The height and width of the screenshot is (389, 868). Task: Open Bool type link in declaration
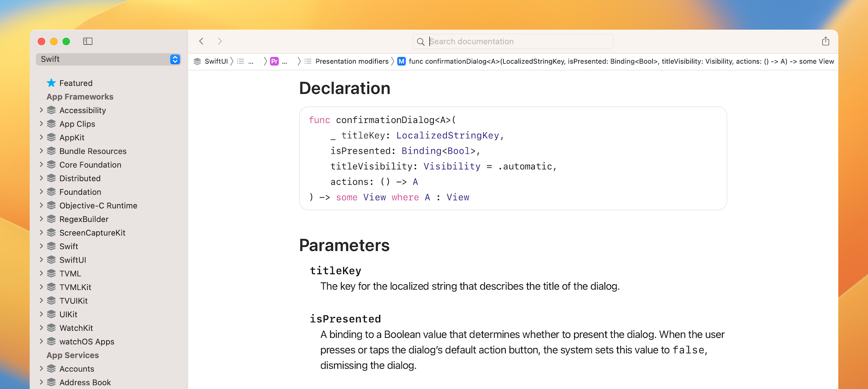click(x=458, y=151)
